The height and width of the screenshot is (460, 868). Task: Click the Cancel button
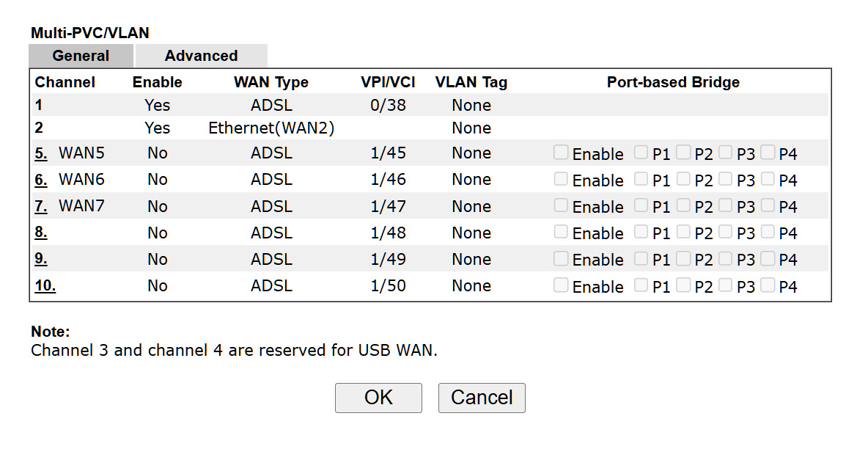pos(482,398)
